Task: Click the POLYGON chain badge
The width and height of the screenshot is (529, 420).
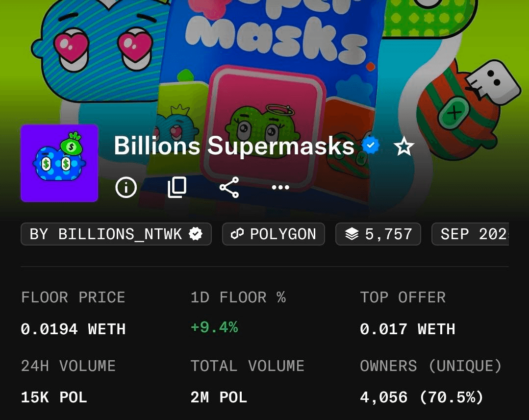Action: pyautogui.click(x=274, y=234)
